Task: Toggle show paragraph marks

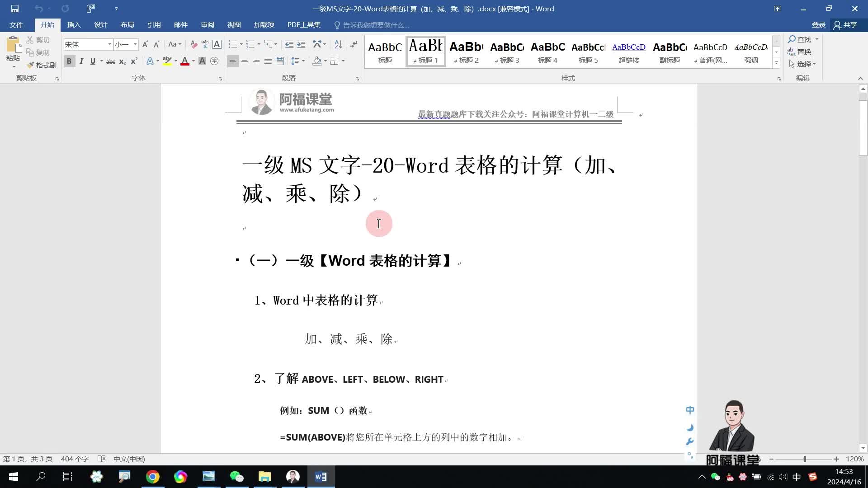Action: pyautogui.click(x=354, y=44)
